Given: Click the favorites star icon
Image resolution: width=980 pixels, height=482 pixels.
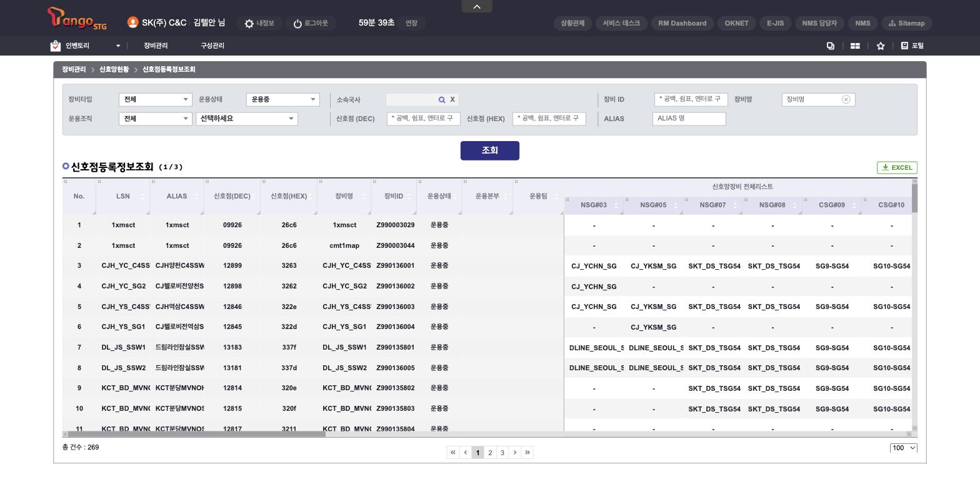Looking at the screenshot, I should (881, 46).
